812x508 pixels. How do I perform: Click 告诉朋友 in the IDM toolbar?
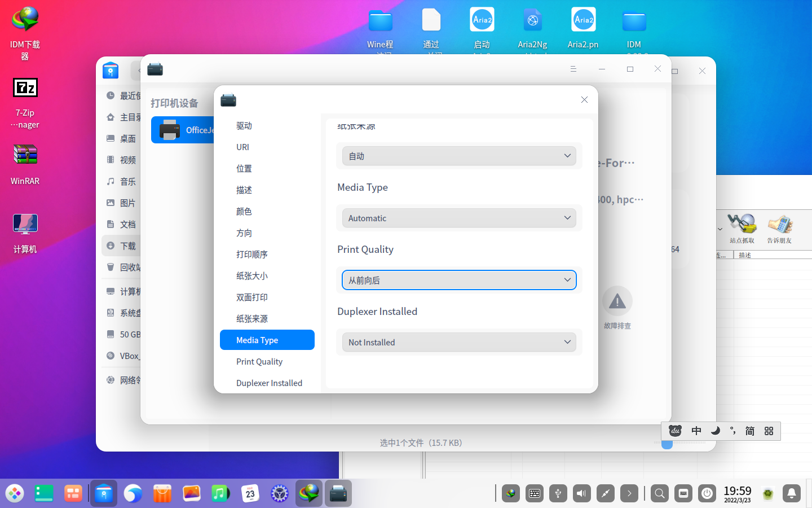779,229
